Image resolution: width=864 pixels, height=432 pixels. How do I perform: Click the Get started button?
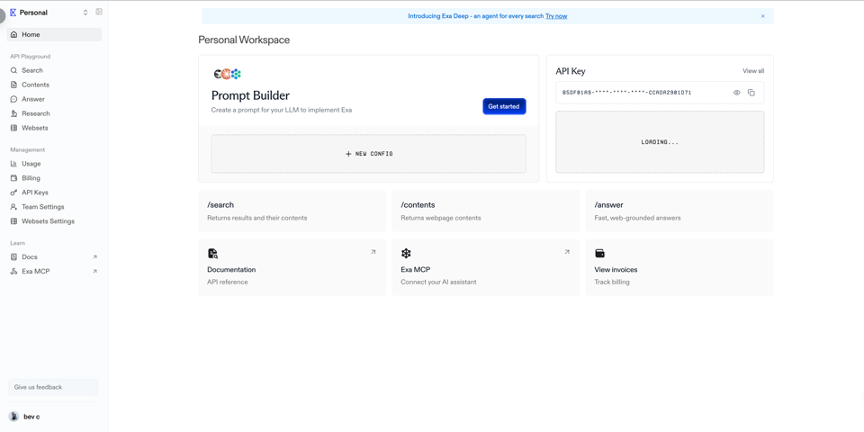[x=504, y=106]
